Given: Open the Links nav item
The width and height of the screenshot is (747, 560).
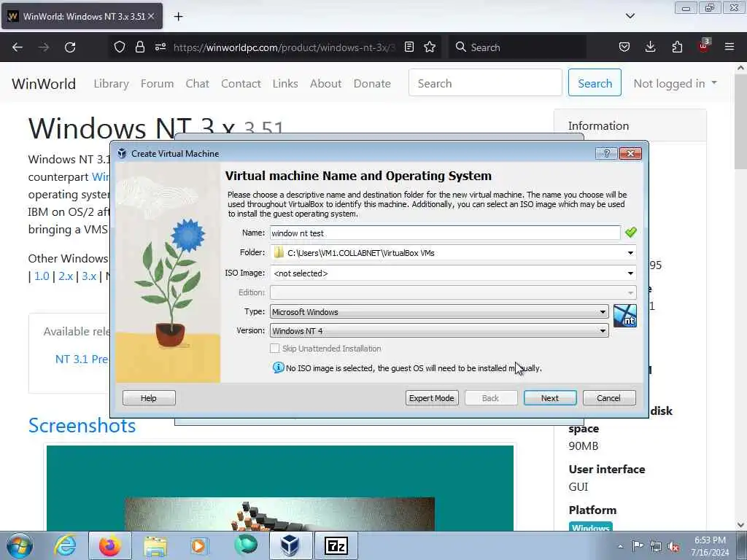Looking at the screenshot, I should click(285, 83).
